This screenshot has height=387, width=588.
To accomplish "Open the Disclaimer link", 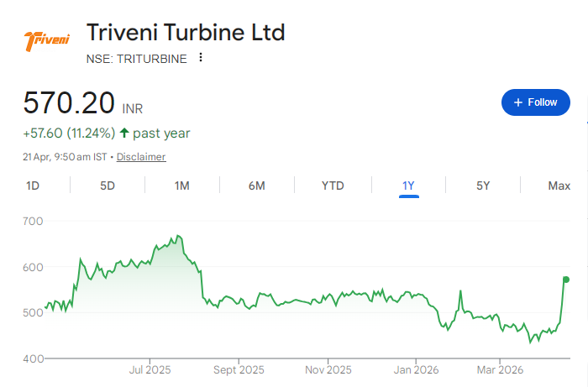I will (x=141, y=157).
